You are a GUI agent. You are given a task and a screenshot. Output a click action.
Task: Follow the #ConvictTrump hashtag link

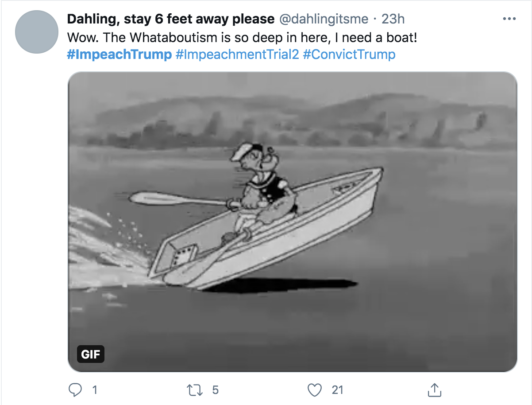point(349,55)
